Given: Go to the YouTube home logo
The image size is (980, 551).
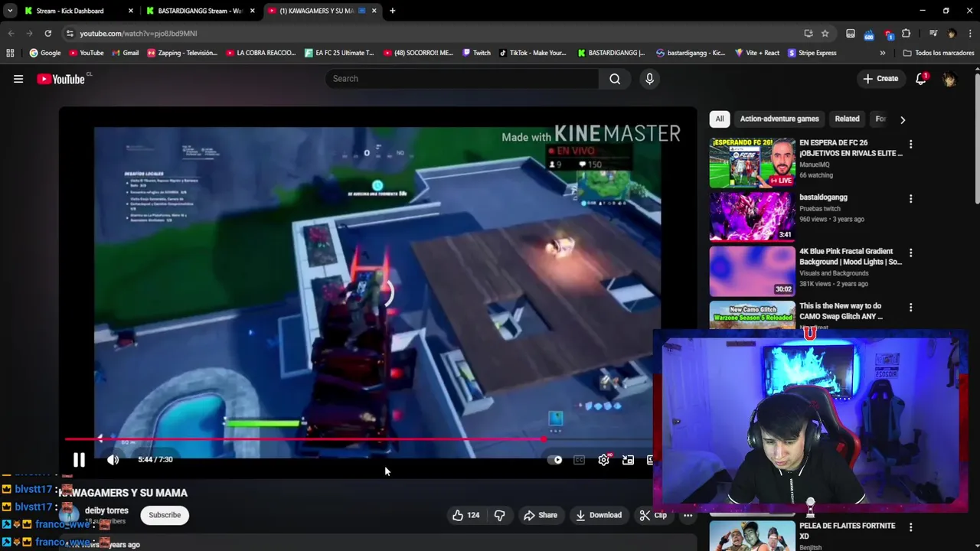Looking at the screenshot, I should pos(60,79).
